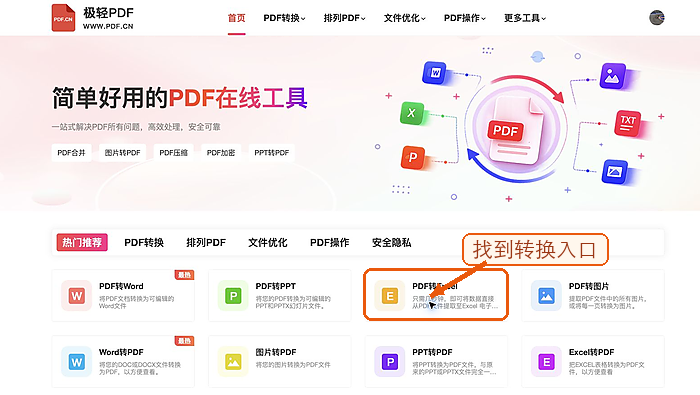This screenshot has height=395, width=700.
Task: Click the PDF转Word card icon
Action: pyautogui.click(x=76, y=295)
